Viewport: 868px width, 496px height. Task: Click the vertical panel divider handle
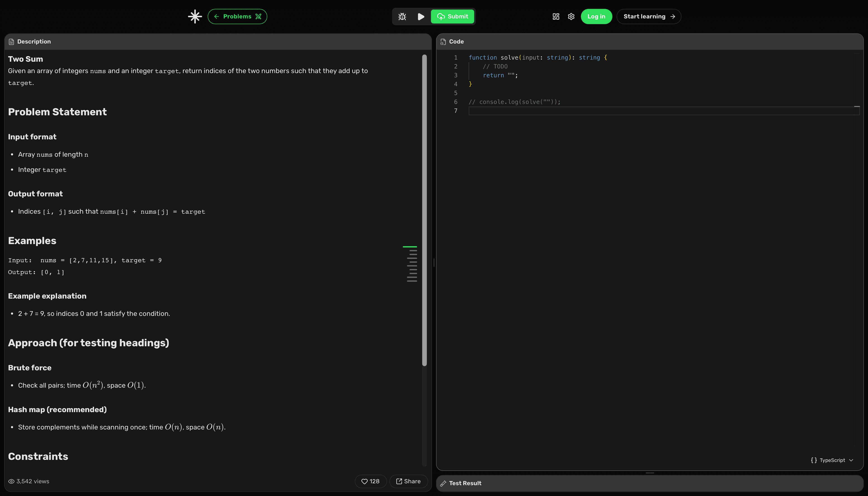434,262
